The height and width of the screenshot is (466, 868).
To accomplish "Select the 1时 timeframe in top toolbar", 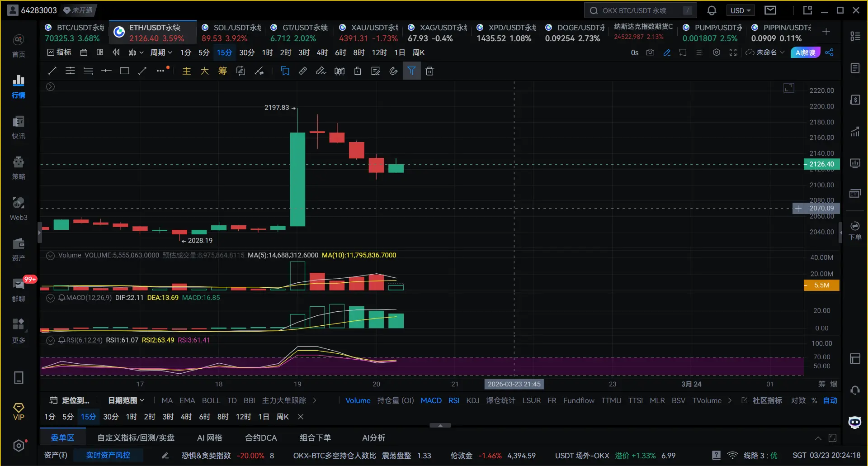I will click(x=267, y=52).
